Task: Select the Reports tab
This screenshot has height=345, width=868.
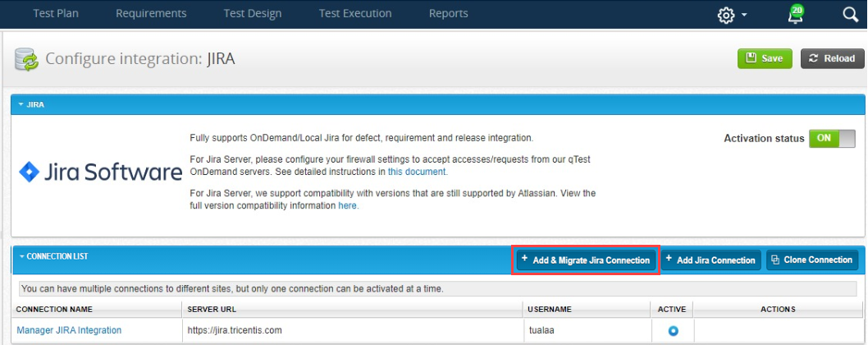Action: 449,13
